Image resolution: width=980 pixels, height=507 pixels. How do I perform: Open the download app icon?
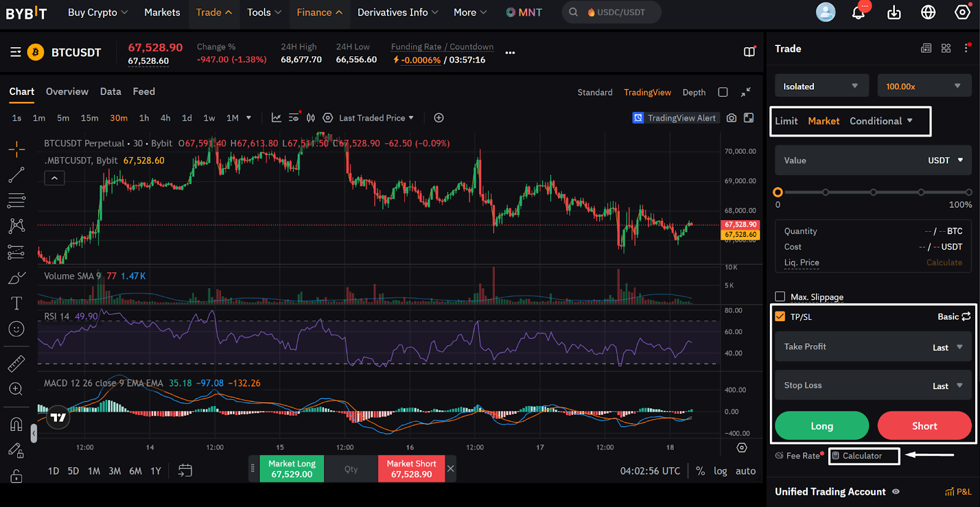pyautogui.click(x=894, y=13)
